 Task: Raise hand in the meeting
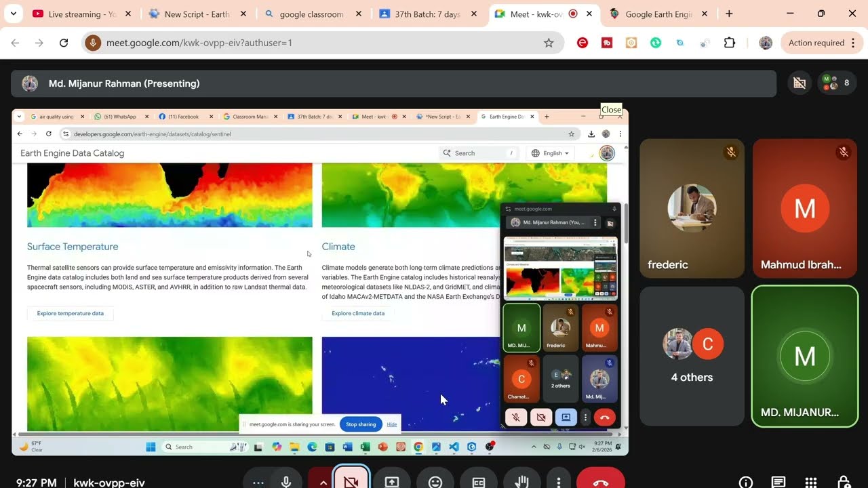pos(521,481)
